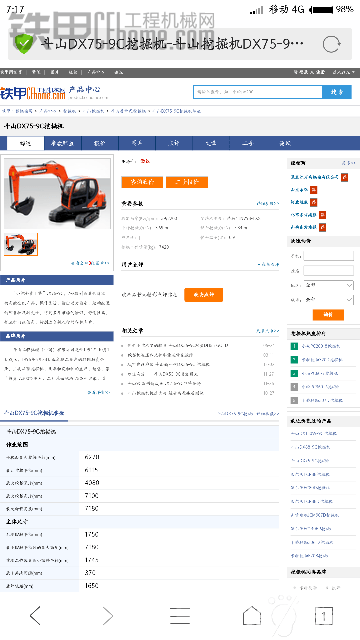Open the browser hamburger menu

[180, 616]
